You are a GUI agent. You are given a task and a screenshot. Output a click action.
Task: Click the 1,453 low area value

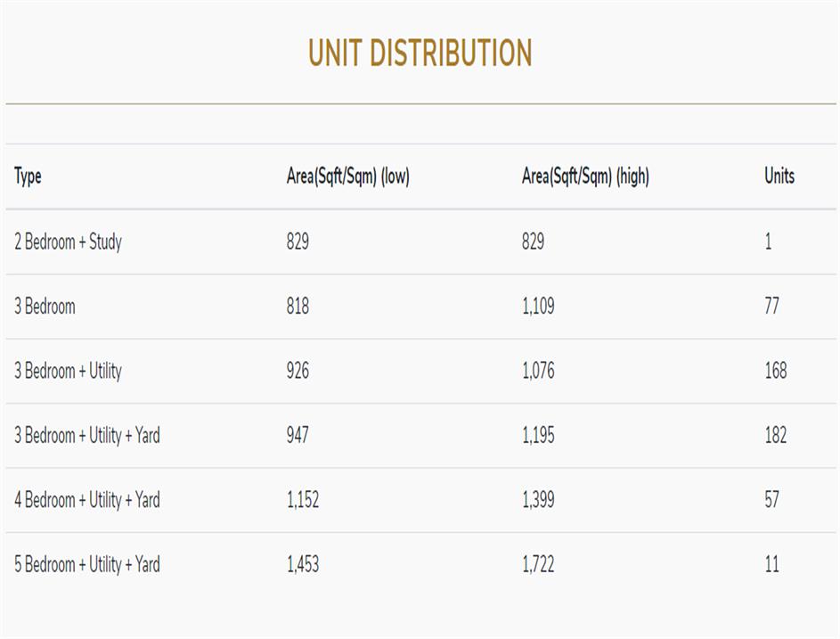(303, 564)
